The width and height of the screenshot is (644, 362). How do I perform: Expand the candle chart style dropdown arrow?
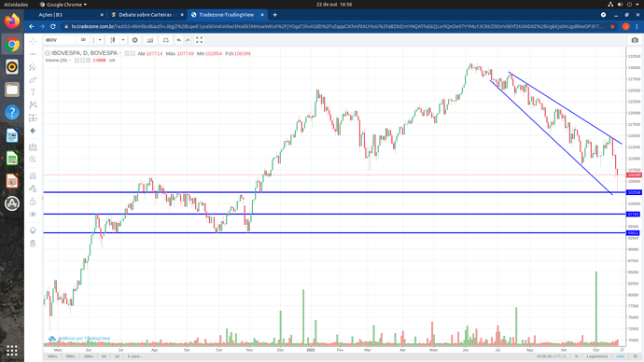[x=123, y=40]
